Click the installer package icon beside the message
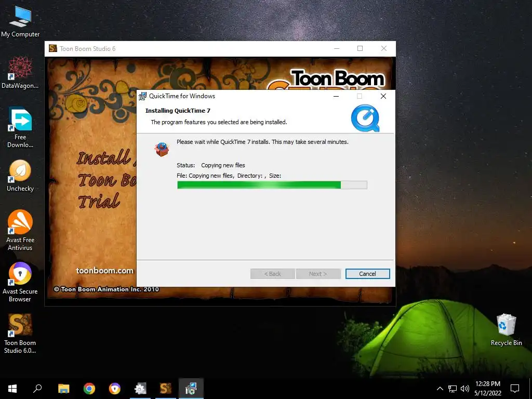Viewport: 532px width, 399px height. click(162, 149)
